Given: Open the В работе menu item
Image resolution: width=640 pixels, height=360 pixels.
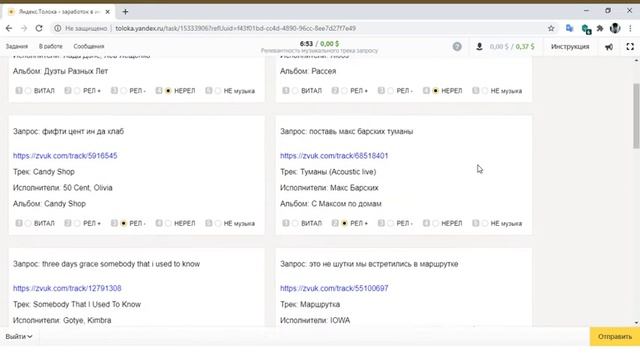Looking at the screenshot, I should pyautogui.click(x=51, y=47).
